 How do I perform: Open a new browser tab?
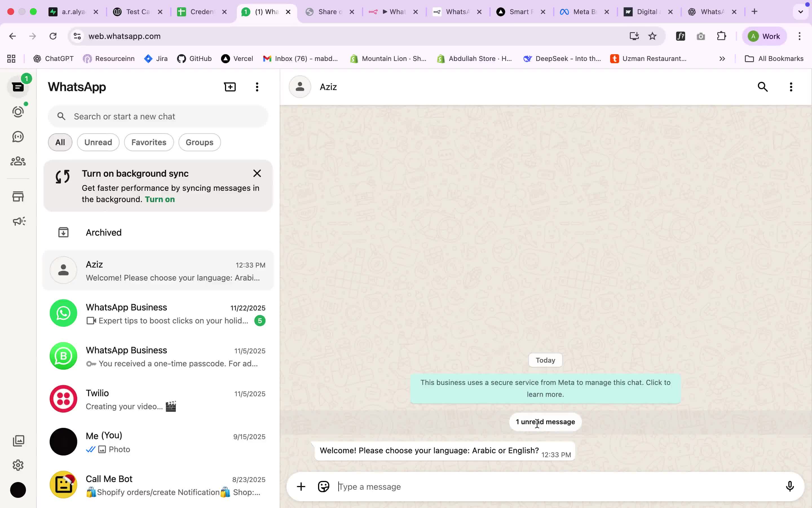pyautogui.click(x=754, y=12)
